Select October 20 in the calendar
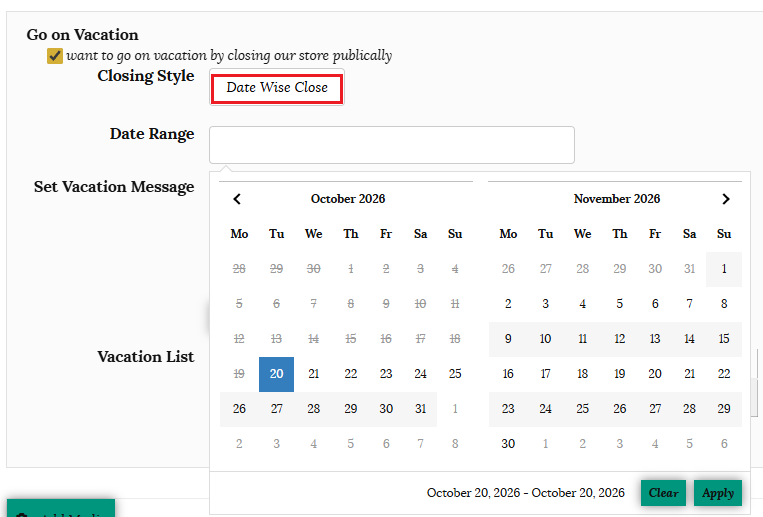Image resolution: width=763 pixels, height=517 pixels. coord(276,374)
